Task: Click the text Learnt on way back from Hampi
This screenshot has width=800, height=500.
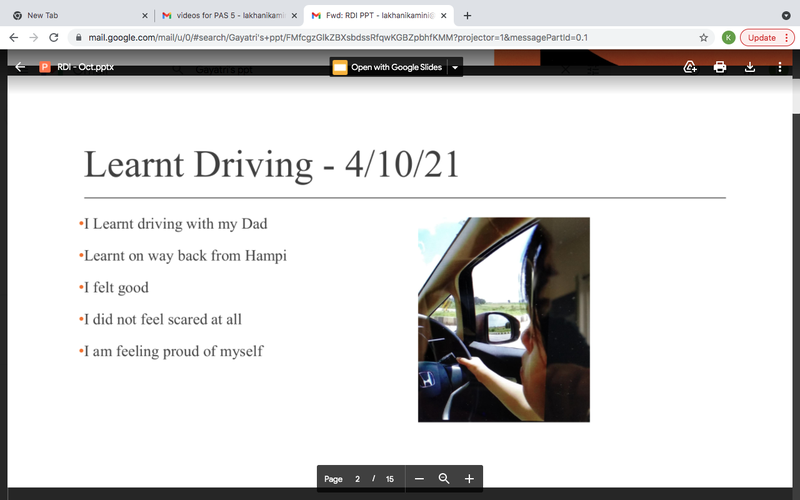Action: click(185, 256)
